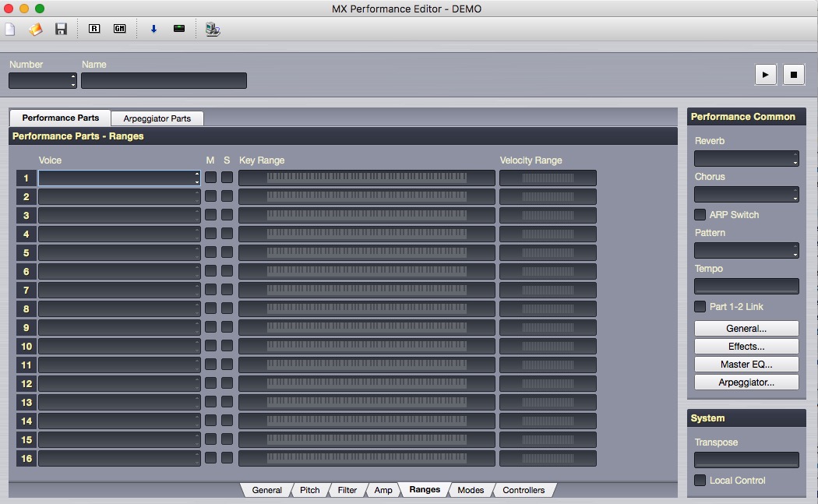Click the part 9 number button

click(26, 328)
